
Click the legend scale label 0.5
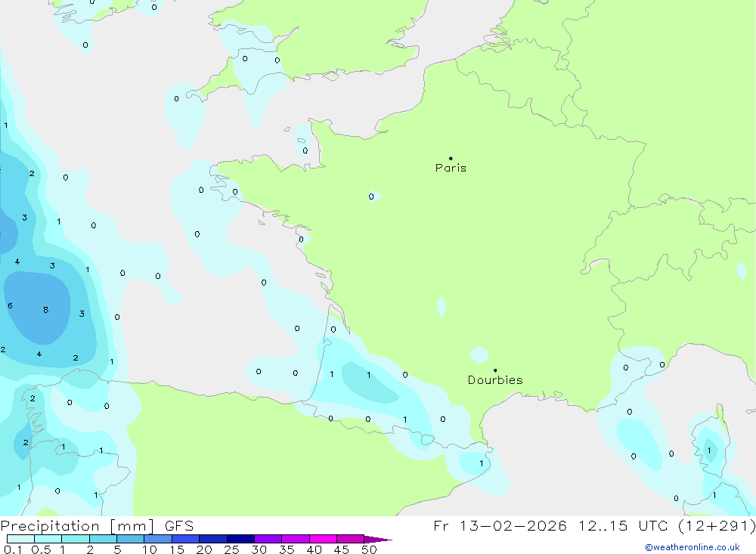41,549
